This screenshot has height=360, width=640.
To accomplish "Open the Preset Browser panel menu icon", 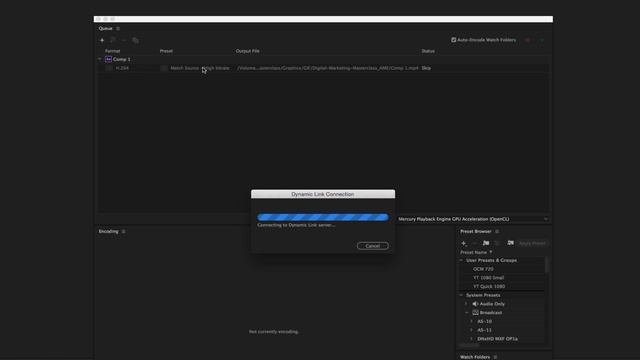I will (497, 231).
